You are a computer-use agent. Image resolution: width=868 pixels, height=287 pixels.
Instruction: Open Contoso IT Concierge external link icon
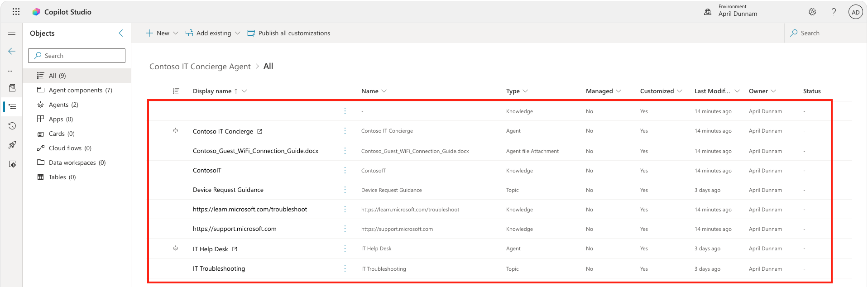pos(260,131)
